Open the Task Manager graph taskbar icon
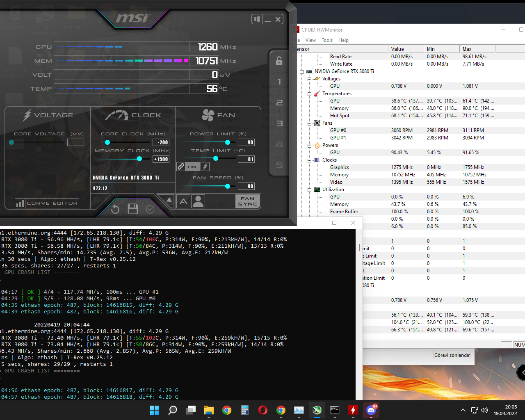 pos(299,410)
